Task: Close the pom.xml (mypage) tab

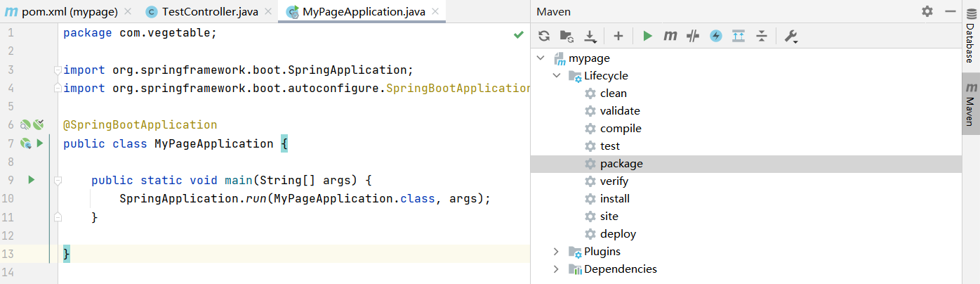Action: [127, 12]
